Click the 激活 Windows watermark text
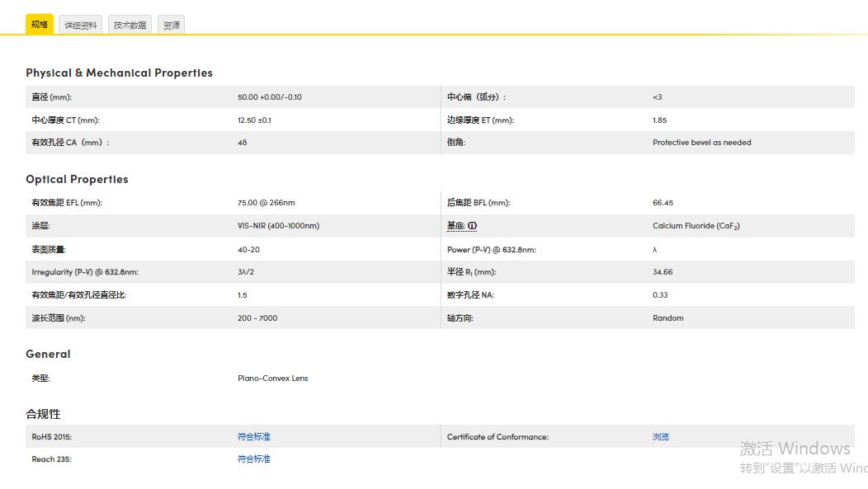The width and height of the screenshot is (868, 489). pos(795,449)
